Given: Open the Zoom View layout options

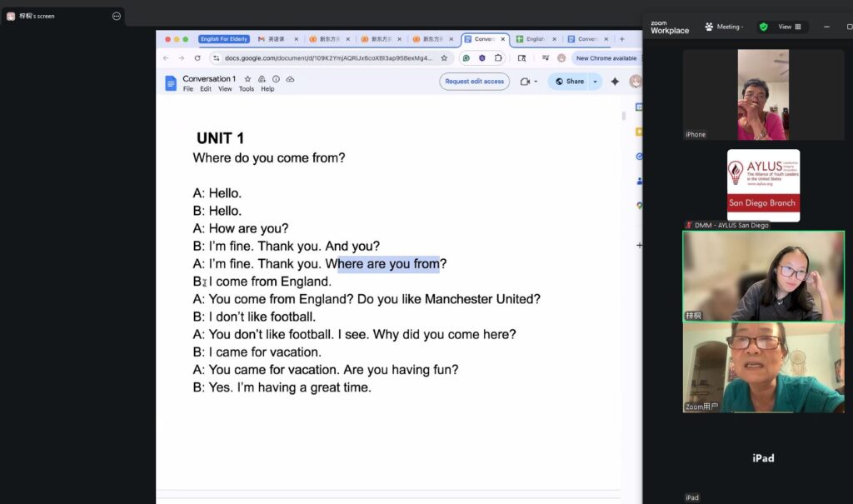Looking at the screenshot, I should (x=789, y=27).
